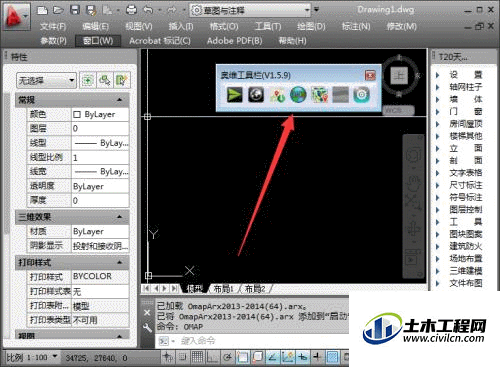Toggle Object Snap Tracking in status bar
Image resolution: width=500 pixels, height=367 pixels.
click(x=273, y=357)
